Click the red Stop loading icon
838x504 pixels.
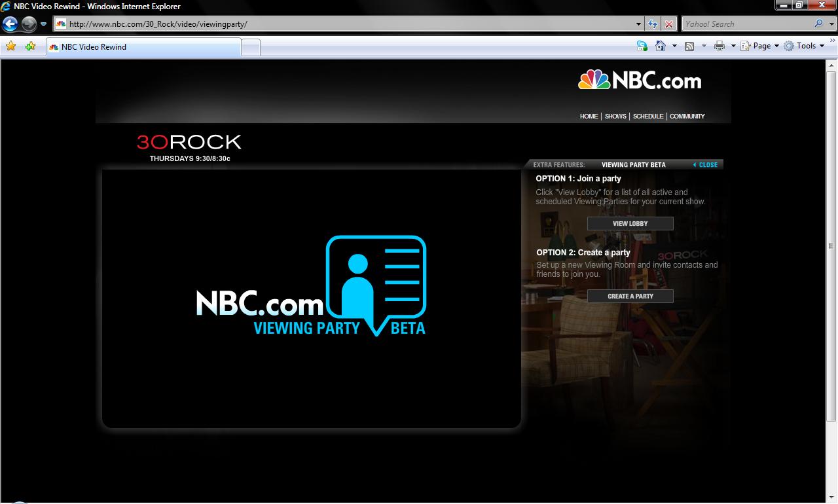(668, 24)
